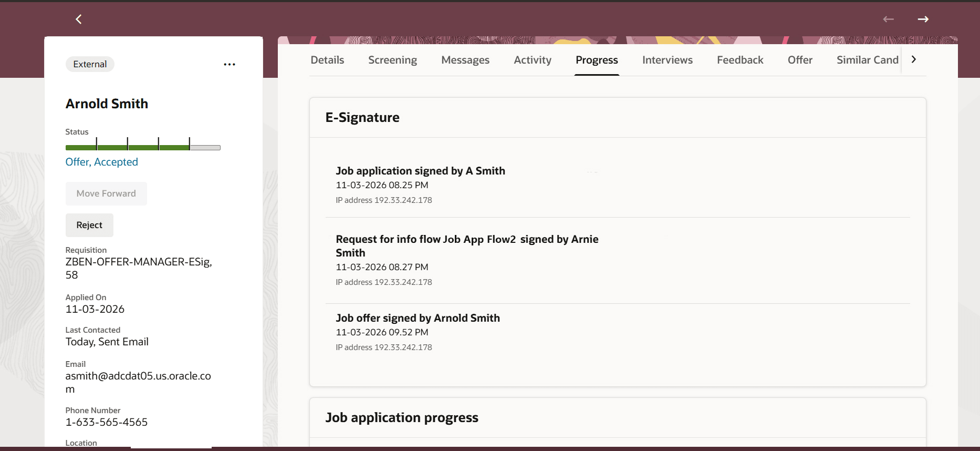
Task: Open the Messages tab
Action: pyautogui.click(x=465, y=60)
